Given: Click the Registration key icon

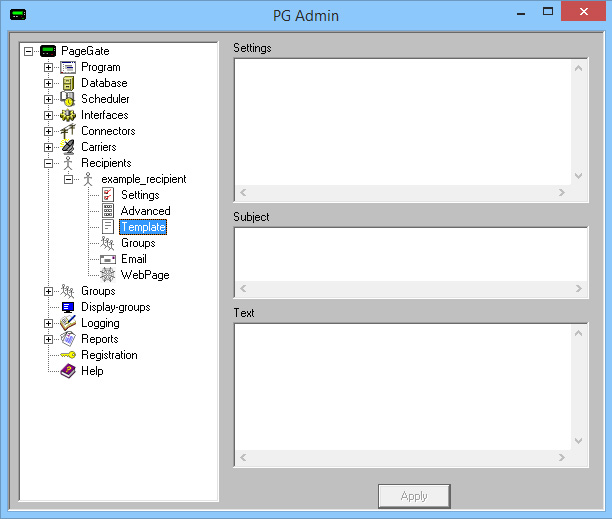Looking at the screenshot, I should pyautogui.click(x=68, y=355).
